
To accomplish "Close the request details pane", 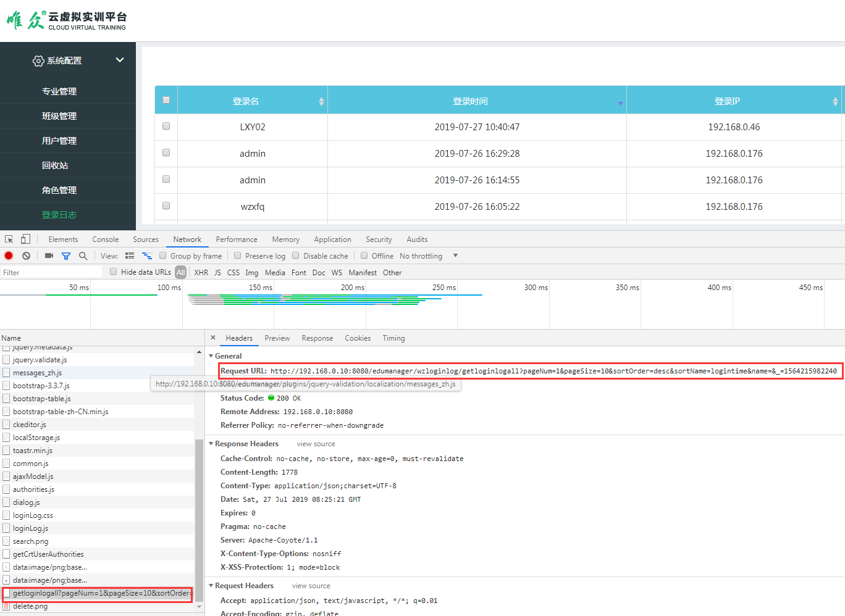I will point(213,338).
